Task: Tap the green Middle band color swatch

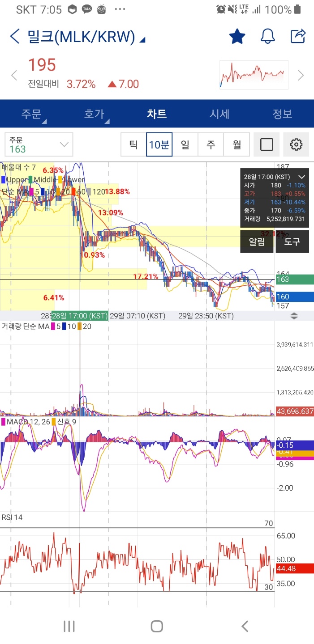Action: pos(31,180)
